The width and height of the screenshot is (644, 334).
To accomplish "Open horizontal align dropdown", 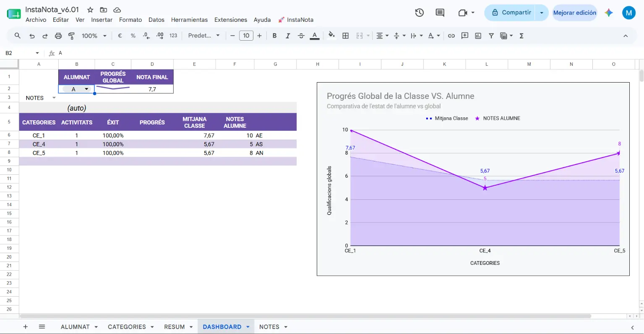I will [x=382, y=36].
